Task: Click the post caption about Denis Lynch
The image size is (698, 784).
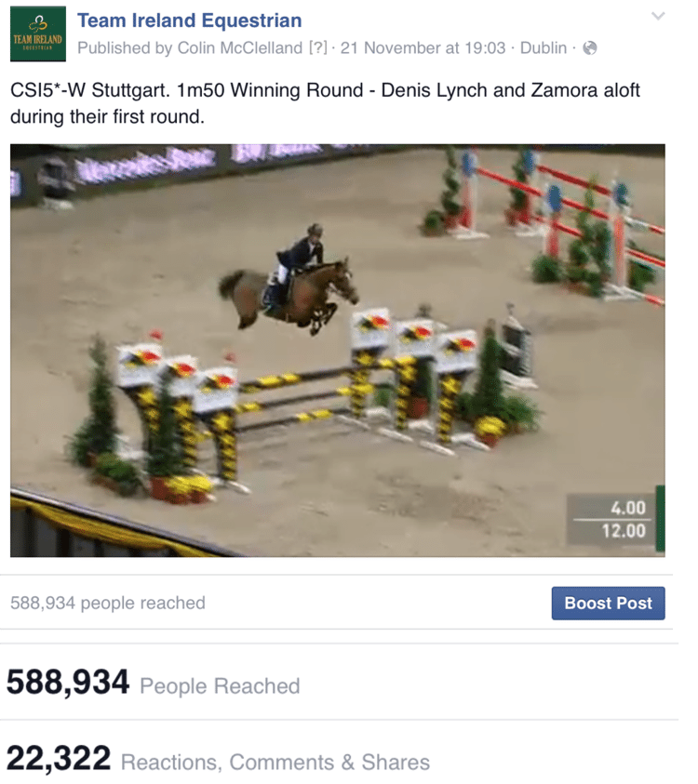Action: [325, 103]
